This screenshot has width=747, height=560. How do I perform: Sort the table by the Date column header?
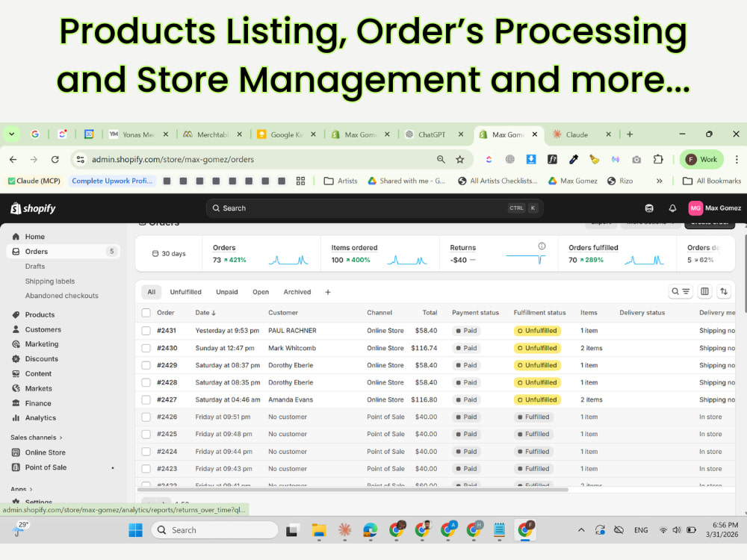[205, 313]
